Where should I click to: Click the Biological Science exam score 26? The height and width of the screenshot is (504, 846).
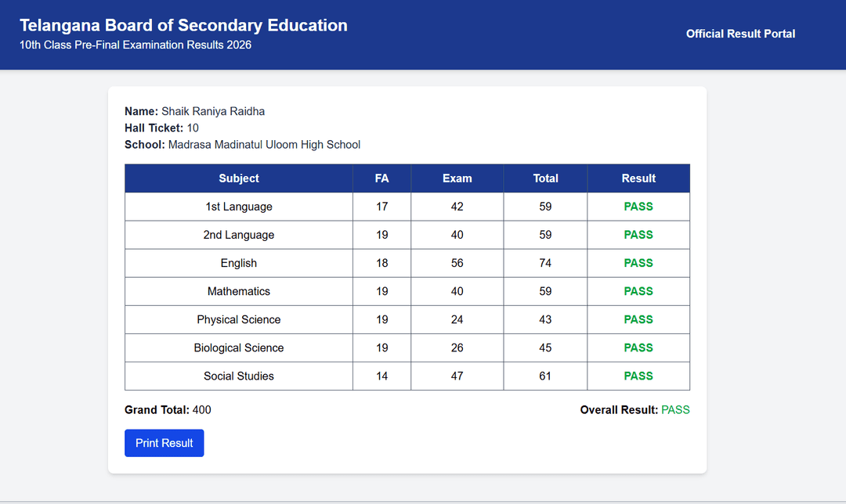(457, 347)
